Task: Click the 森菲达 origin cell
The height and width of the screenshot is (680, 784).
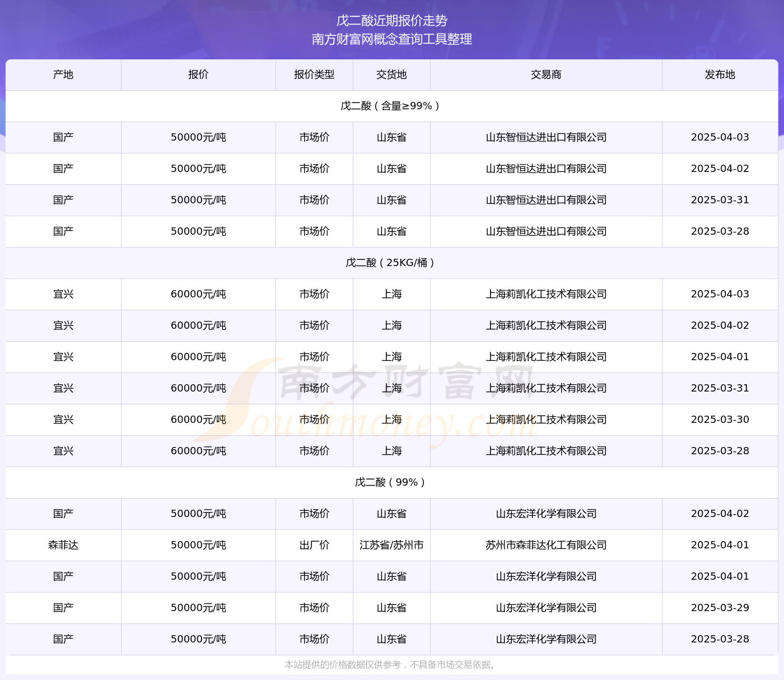Action: [63, 545]
